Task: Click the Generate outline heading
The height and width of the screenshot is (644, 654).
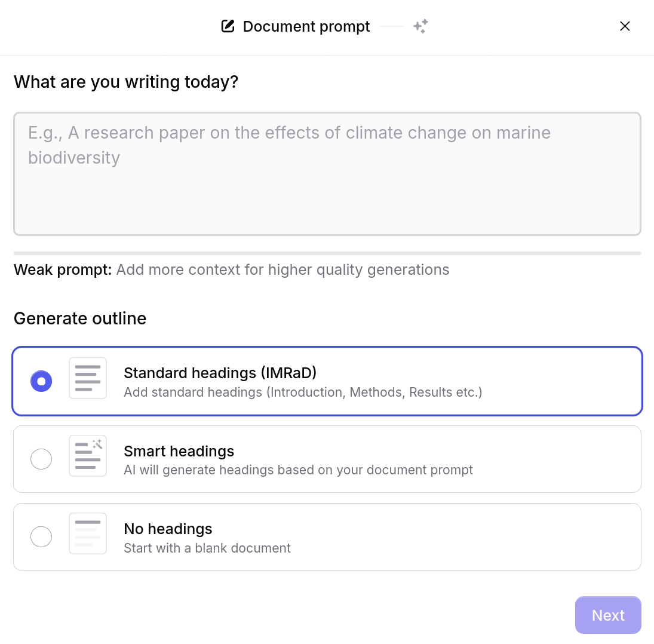Action: click(x=80, y=318)
